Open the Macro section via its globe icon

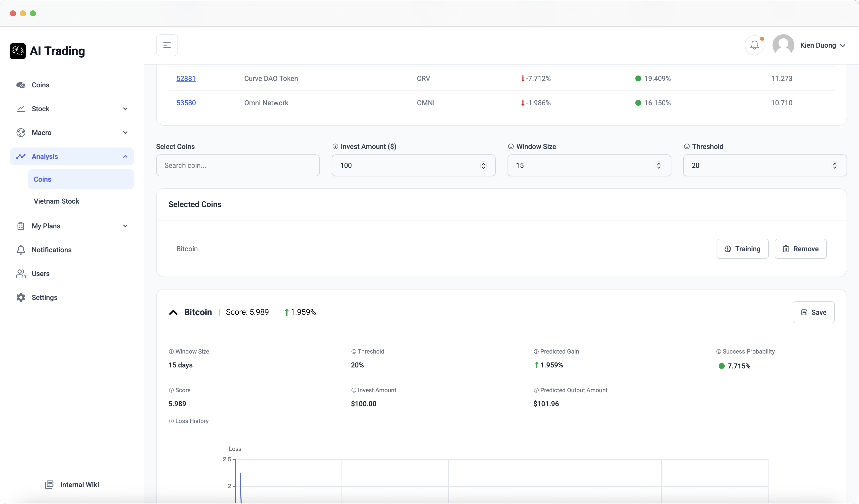click(x=21, y=133)
